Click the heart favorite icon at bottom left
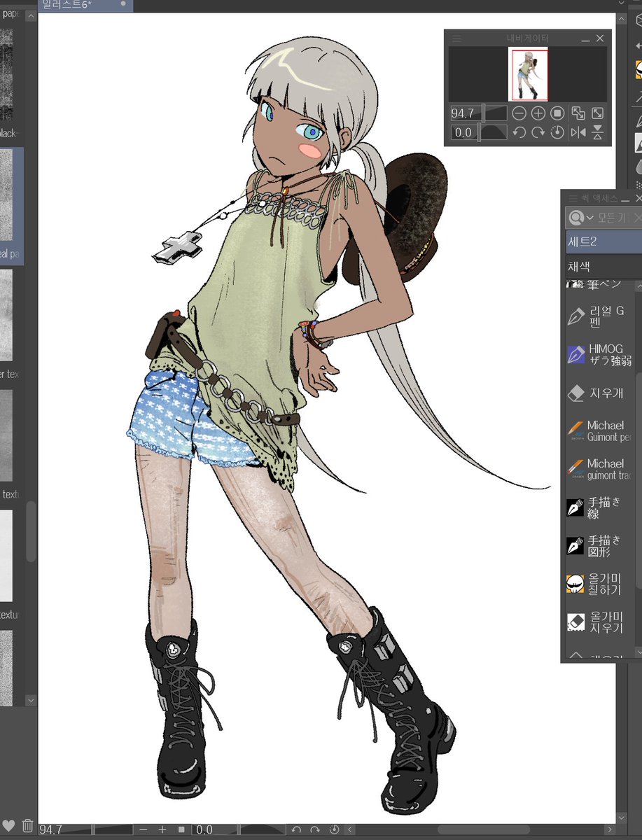The image size is (642, 840). [x=8, y=826]
